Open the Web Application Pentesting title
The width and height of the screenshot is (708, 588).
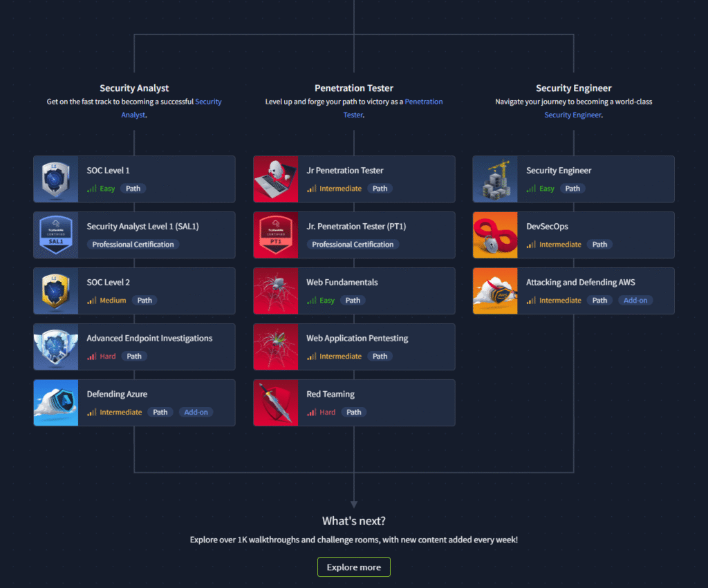[357, 339]
